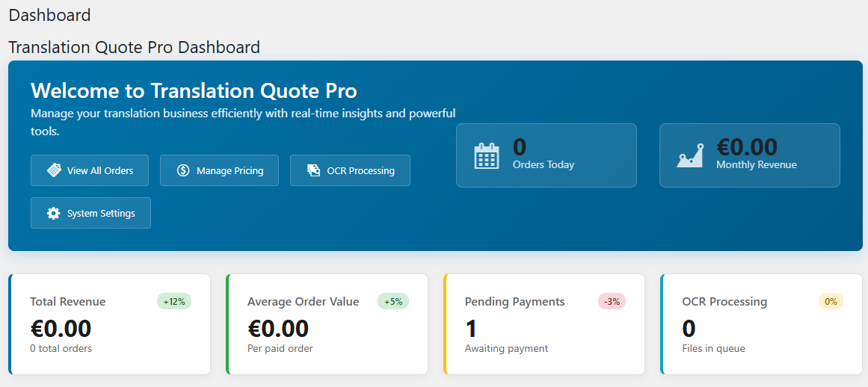Click the +5% badge on Average Order Value
This screenshot has width=868, height=387.
[393, 301]
